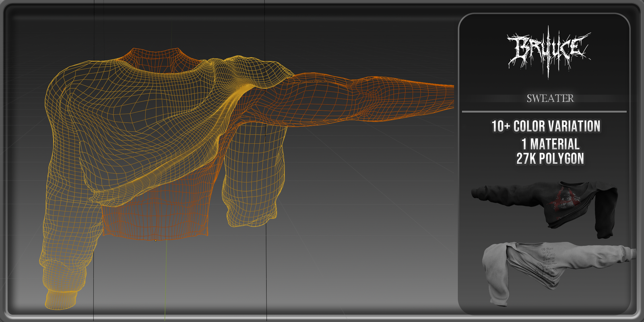
Task: Select the short hanging yellow wireframe sleeve cuff
Action: click(x=252, y=215)
